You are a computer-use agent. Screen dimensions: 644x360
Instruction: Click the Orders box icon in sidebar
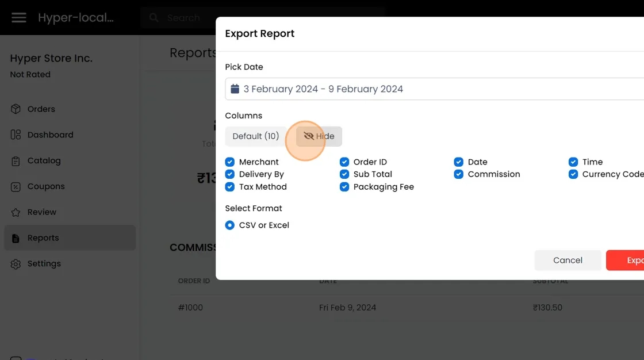(x=16, y=109)
